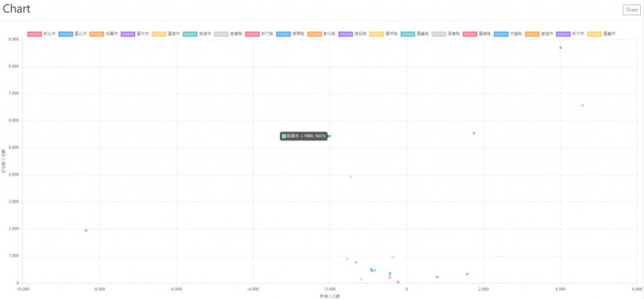Image resolution: width=644 pixels, height=299 pixels.
Task: Click the 新竹市 purple legend swatch
Action: point(563,34)
